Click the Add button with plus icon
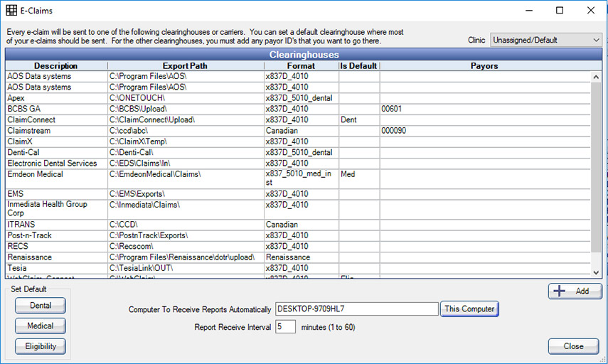Screen dimensions: 608x364 [x=575, y=291]
